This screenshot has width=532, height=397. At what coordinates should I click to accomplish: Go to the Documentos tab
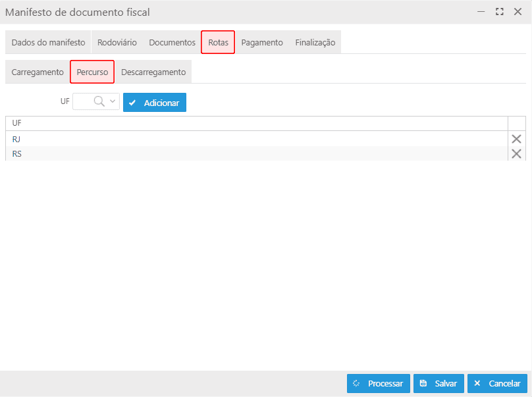(172, 42)
